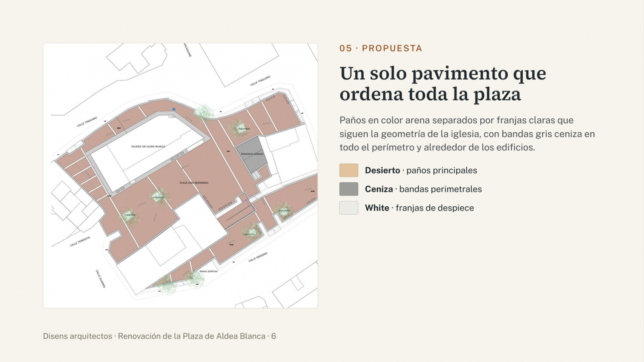Click the CALLE TENESOYA street label

(x=80, y=242)
